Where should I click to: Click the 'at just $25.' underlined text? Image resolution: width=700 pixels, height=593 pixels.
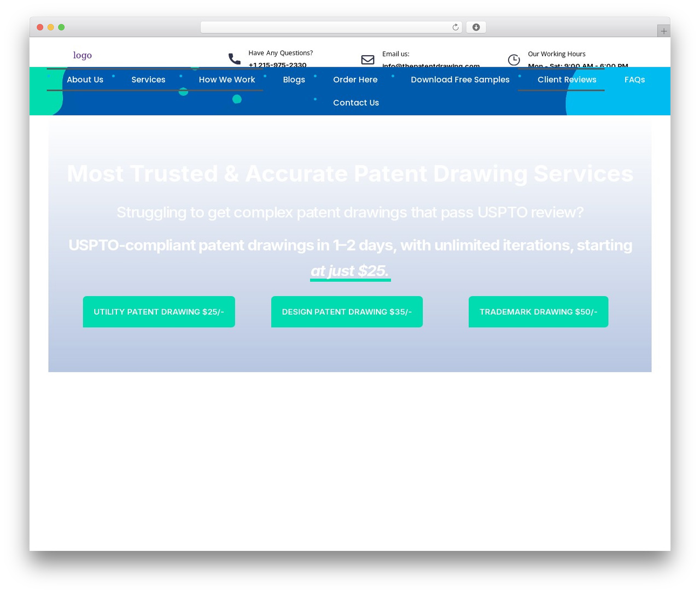pos(350,271)
